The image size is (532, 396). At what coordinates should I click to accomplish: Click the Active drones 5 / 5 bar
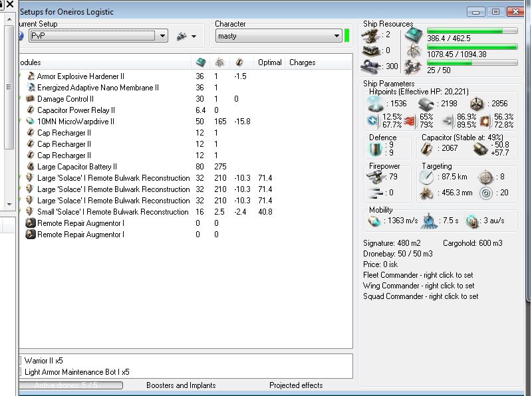pyautogui.click(x=71, y=385)
